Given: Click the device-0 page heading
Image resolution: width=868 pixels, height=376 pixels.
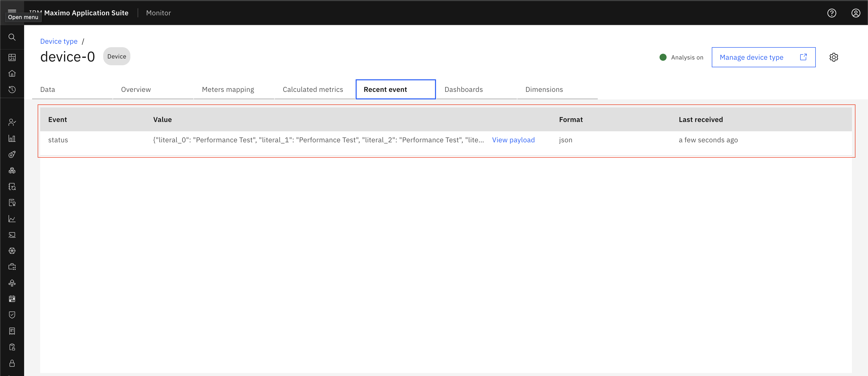Looking at the screenshot, I should point(67,56).
